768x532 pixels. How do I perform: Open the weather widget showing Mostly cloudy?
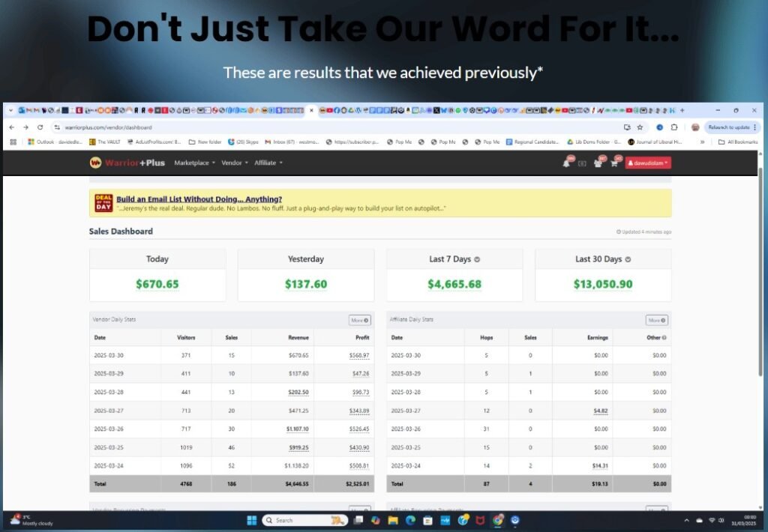coord(31,520)
